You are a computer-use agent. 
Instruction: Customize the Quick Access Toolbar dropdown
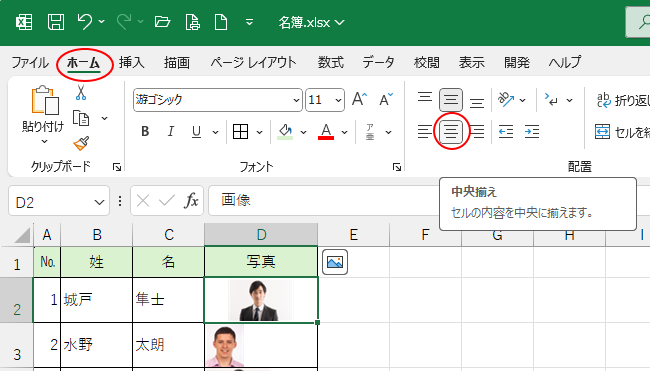(249, 22)
